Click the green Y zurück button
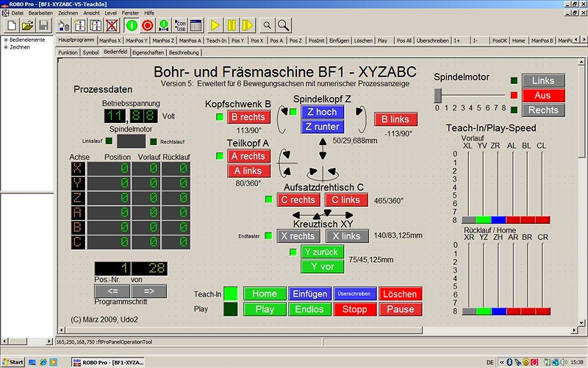Image resolution: width=588 pixels, height=368 pixels. point(323,252)
